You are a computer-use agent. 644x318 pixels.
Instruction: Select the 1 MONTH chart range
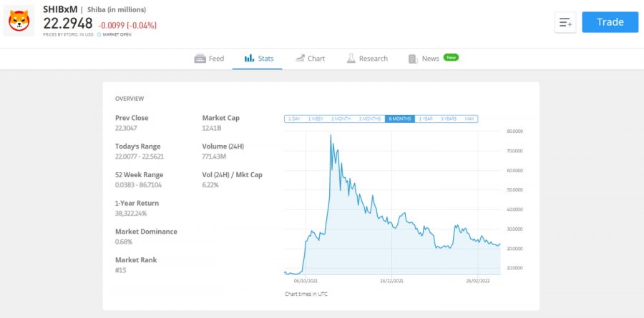(x=341, y=119)
